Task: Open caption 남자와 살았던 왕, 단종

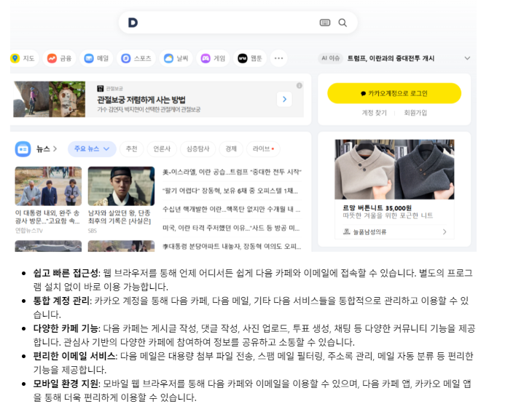Action: tap(120, 217)
